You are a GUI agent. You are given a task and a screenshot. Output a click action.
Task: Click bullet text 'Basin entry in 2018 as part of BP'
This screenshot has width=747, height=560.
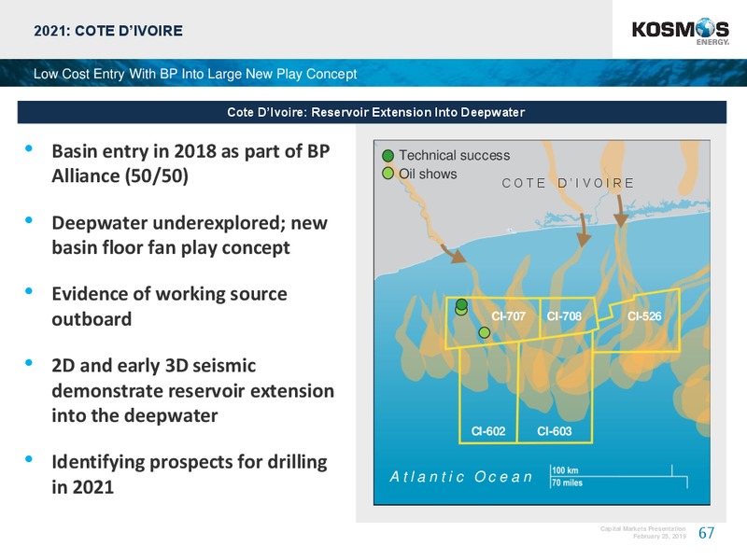click(190, 151)
